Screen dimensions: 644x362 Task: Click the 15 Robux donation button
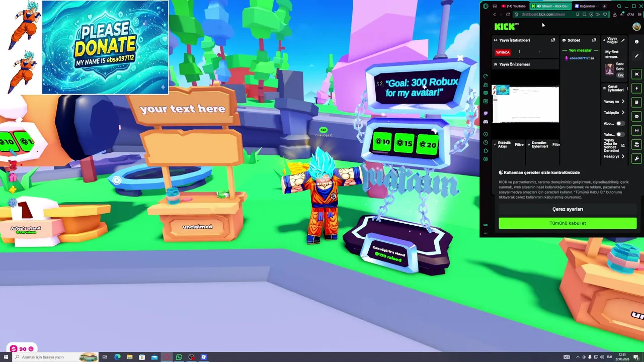(405, 144)
